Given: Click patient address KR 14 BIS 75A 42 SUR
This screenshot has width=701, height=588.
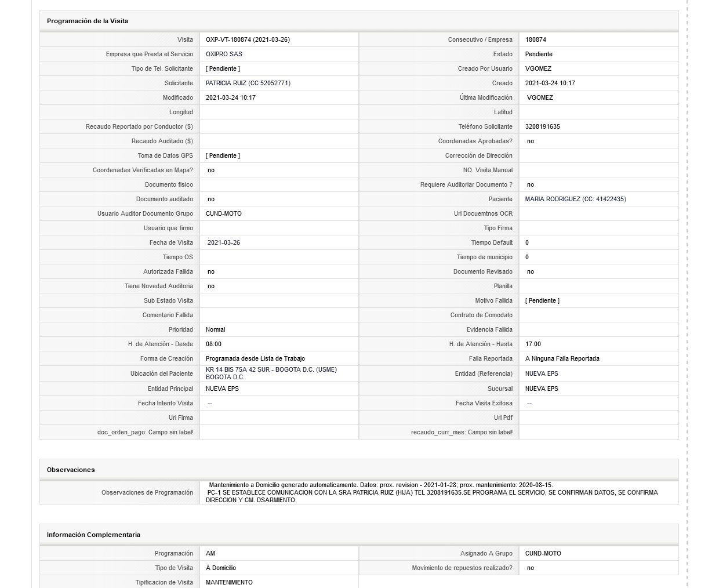Looking at the screenshot, I should click(x=239, y=369).
